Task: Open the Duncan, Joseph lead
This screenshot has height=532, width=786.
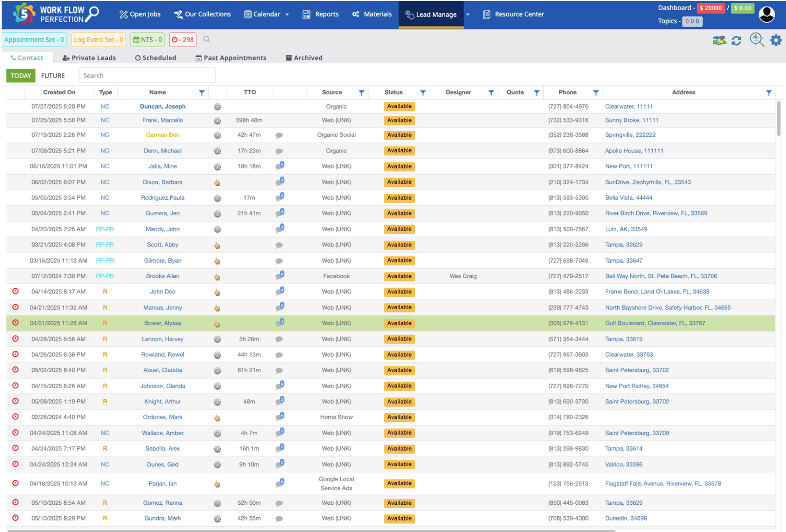Action: [163, 106]
